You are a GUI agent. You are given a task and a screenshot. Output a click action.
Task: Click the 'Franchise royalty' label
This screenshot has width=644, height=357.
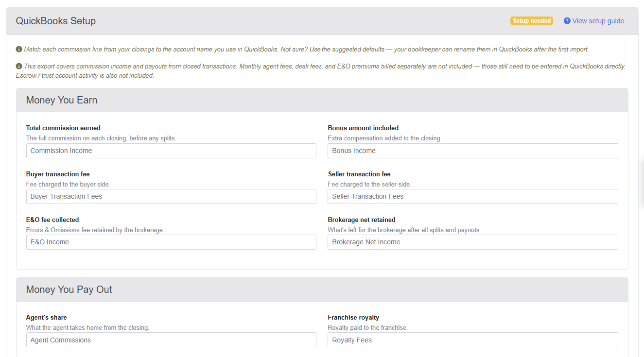(x=353, y=318)
